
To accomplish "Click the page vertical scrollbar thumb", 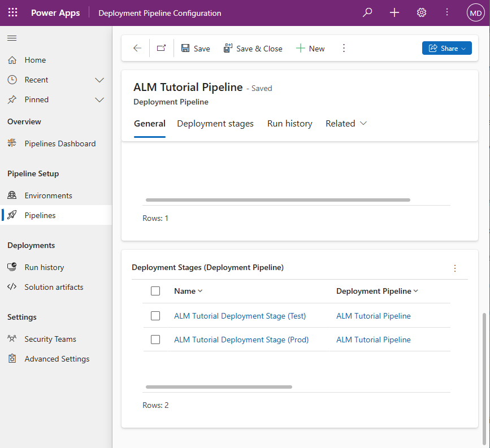I will pos(484,378).
